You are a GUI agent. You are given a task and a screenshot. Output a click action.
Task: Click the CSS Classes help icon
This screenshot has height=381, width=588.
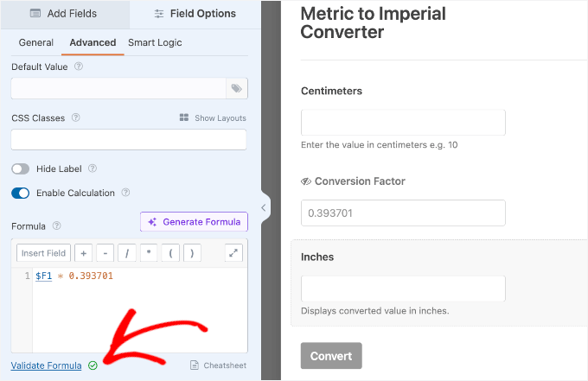coord(75,118)
